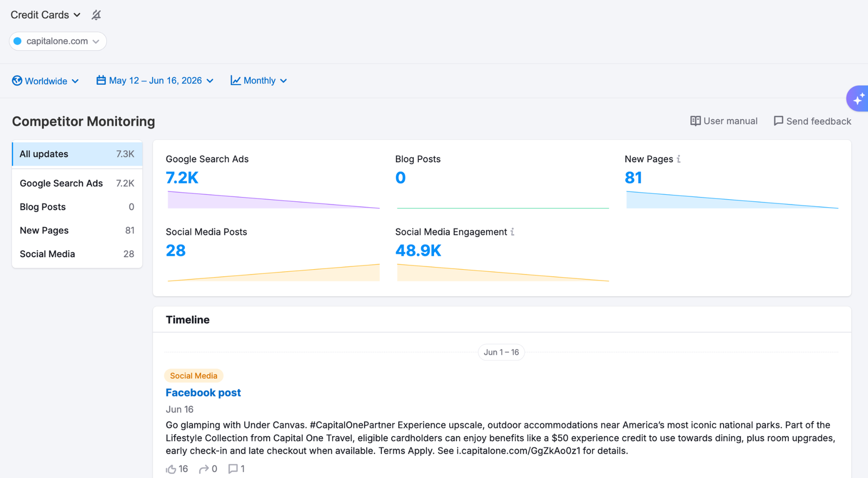Click the 48.9K Social Media Engagement value
The width and height of the screenshot is (868, 478).
pyautogui.click(x=418, y=250)
